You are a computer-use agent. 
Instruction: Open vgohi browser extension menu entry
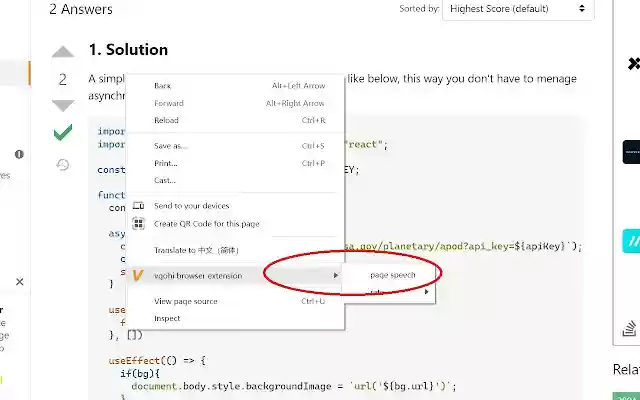click(235, 276)
